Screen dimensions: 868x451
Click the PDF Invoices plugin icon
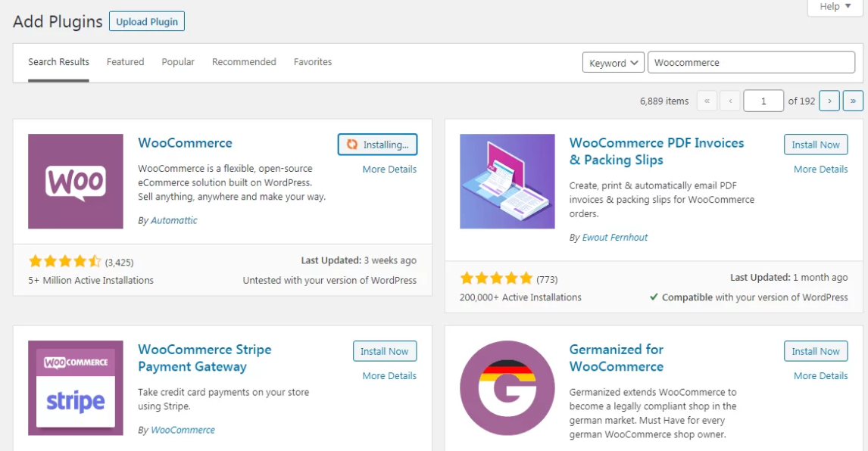coord(507,182)
